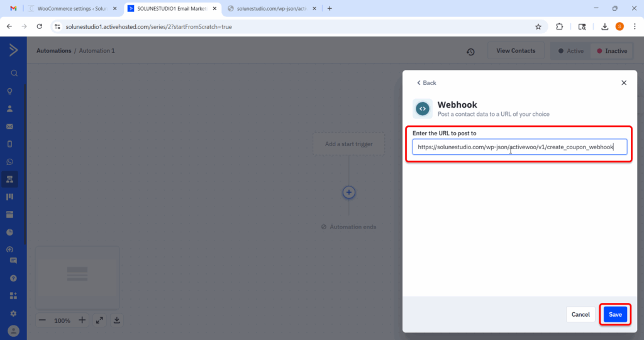Viewport: 644px width, 340px height.
Task: Open Chrome profile avatar
Action: [619, 26]
